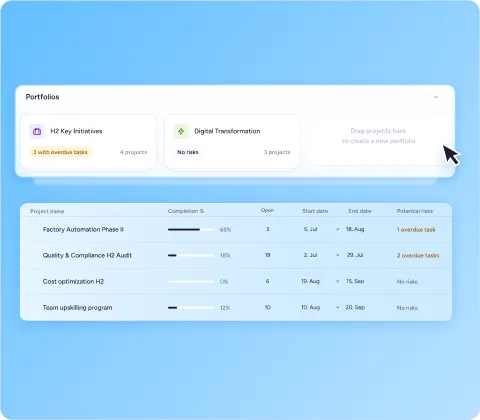Sort by the Start date column header
The image size is (480, 420).
[315, 211]
